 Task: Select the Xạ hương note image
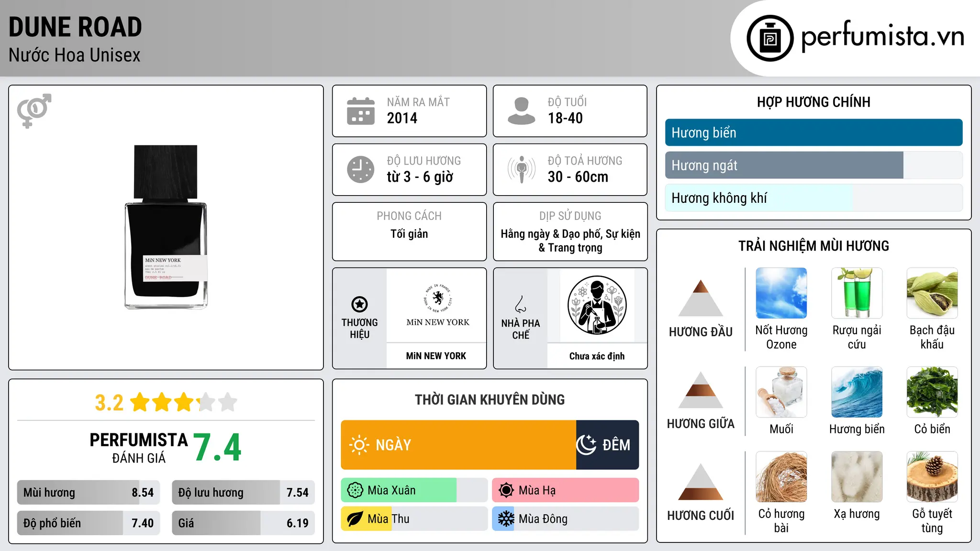pyautogui.click(x=857, y=477)
